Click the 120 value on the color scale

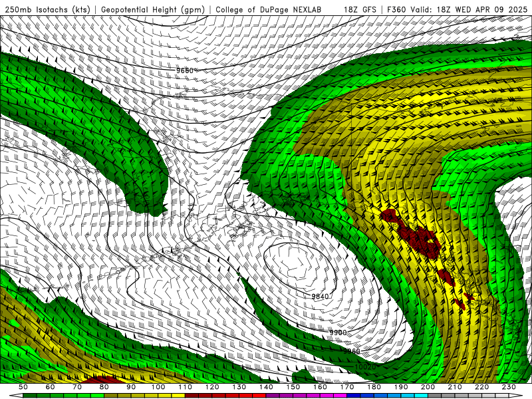click(212, 387)
